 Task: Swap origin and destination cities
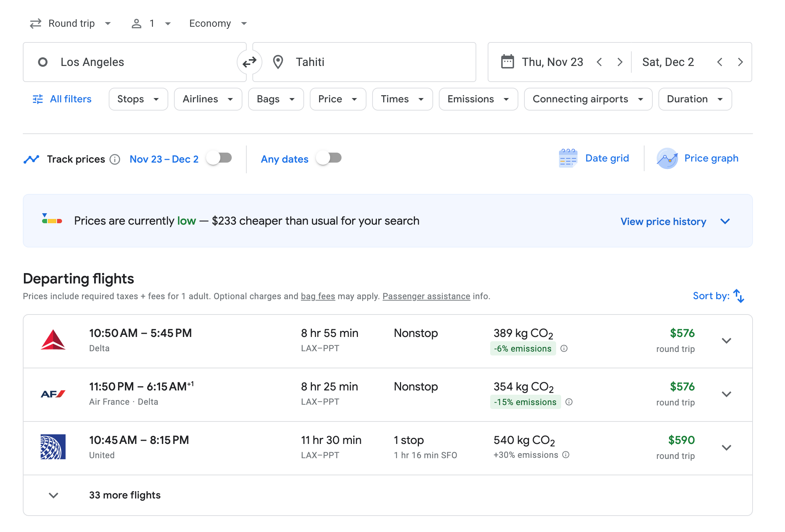pos(250,62)
